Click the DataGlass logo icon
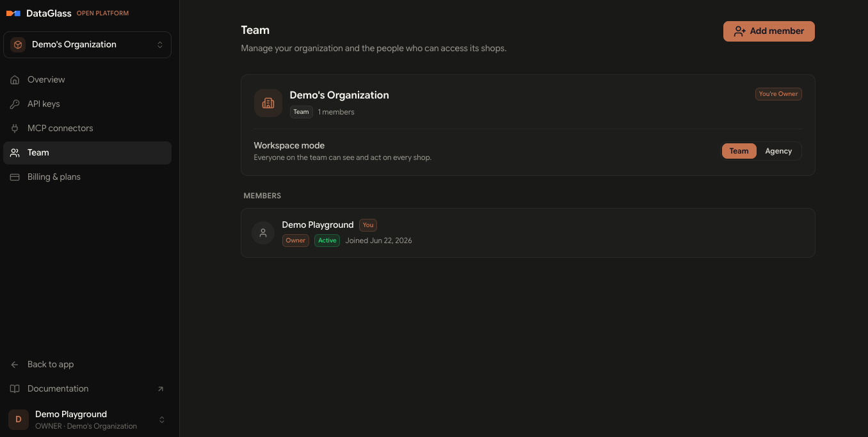This screenshot has height=437, width=868. coord(13,13)
